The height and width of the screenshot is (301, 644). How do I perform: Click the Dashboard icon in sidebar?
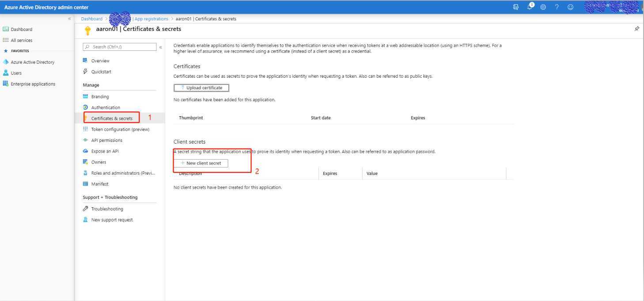[x=6, y=29]
